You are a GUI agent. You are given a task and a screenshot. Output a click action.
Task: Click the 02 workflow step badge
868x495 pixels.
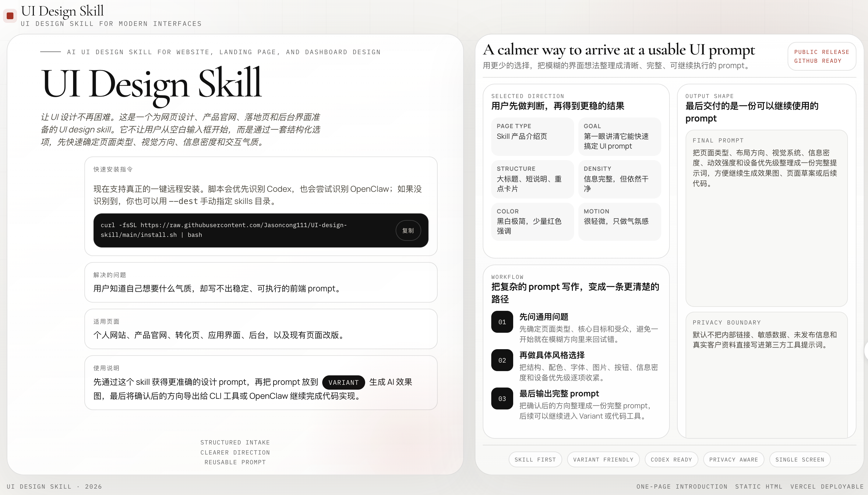(x=502, y=360)
